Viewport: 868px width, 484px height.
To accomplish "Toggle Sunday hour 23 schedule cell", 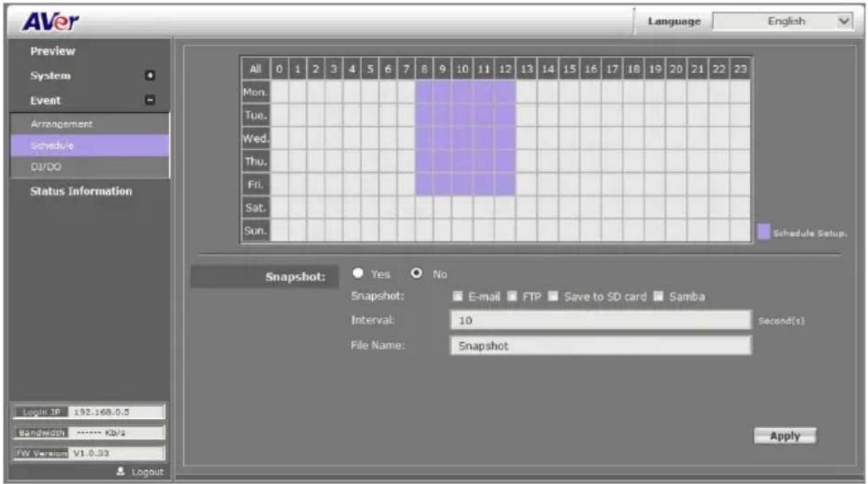I will (740, 231).
